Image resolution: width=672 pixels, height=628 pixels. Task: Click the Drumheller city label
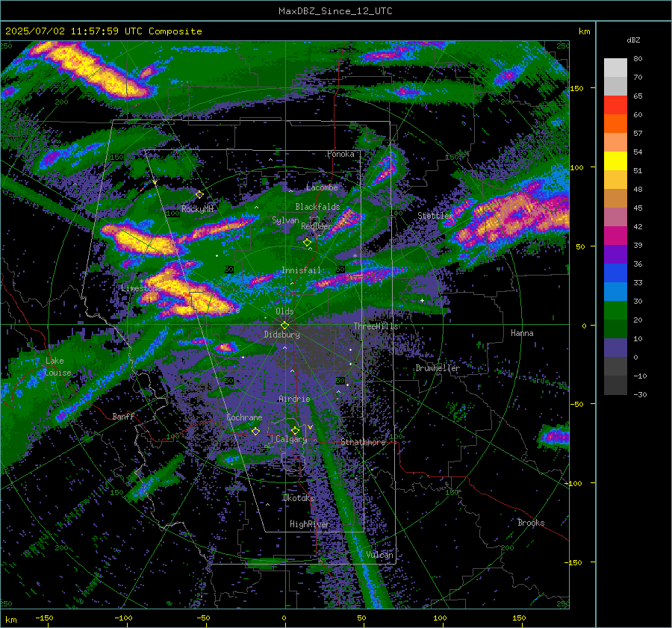point(438,368)
